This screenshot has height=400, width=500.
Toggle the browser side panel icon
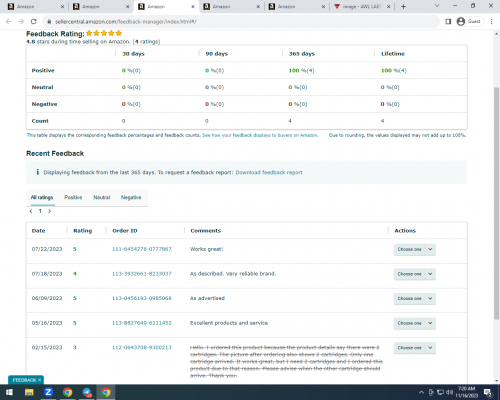448,22
